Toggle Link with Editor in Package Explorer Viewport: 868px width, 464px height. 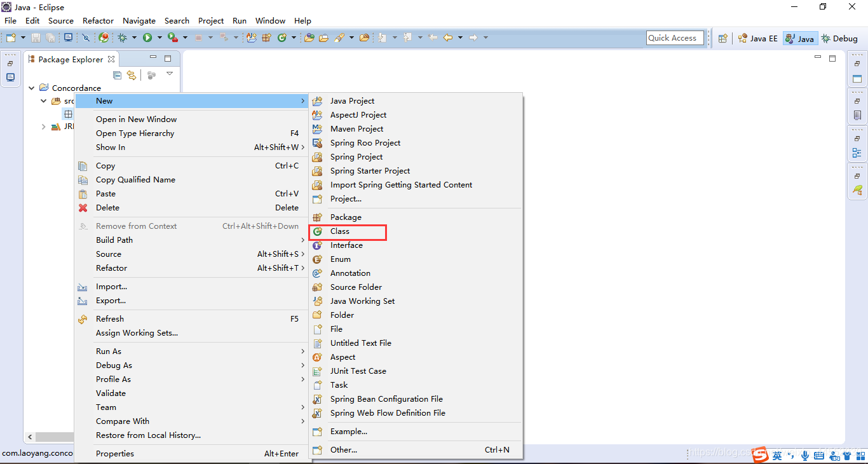(132, 75)
